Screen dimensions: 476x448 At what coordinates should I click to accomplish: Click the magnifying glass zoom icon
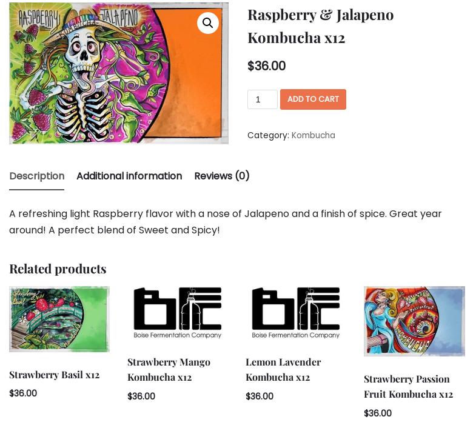[208, 23]
